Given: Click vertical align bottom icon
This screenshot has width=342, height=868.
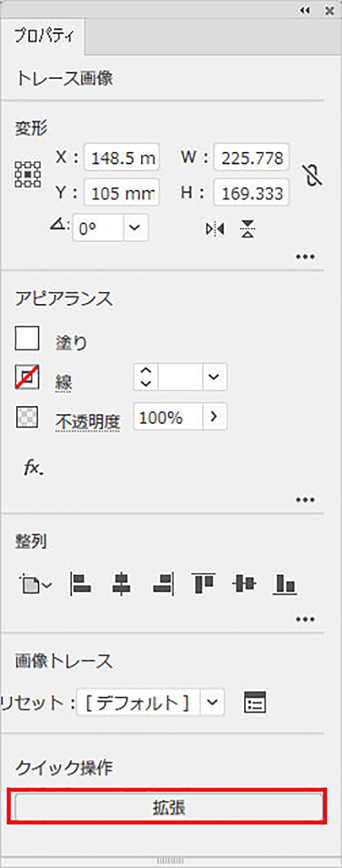Looking at the screenshot, I should click(x=285, y=583).
